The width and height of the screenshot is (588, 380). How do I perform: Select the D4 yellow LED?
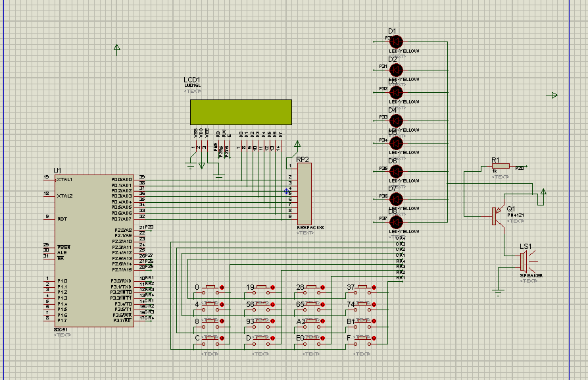pyautogui.click(x=396, y=121)
